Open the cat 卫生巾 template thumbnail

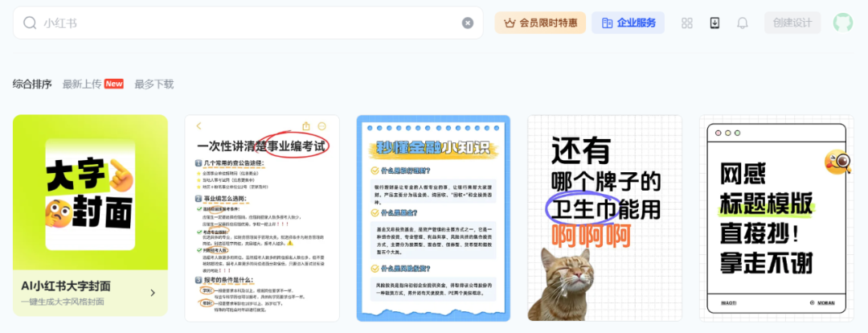(x=604, y=218)
